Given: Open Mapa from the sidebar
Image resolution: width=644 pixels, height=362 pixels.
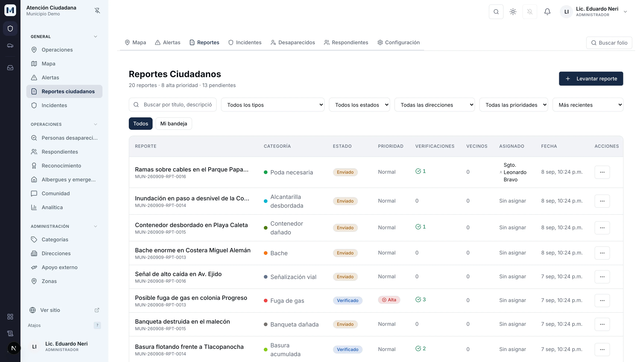Looking at the screenshot, I should (x=64, y=64).
